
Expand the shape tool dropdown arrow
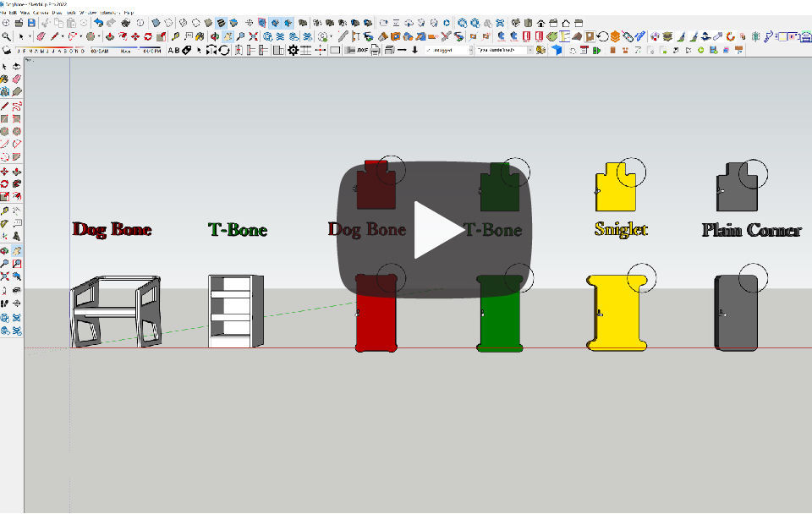point(99,36)
